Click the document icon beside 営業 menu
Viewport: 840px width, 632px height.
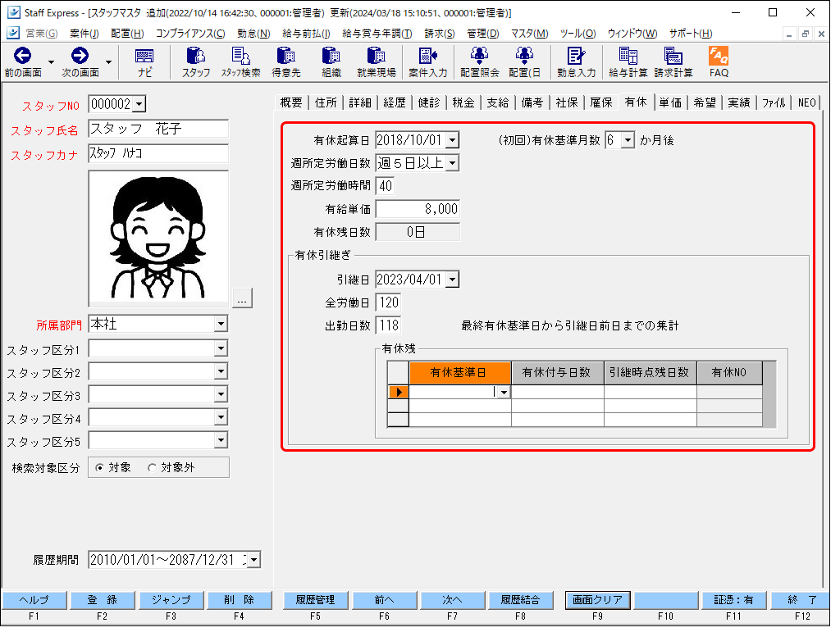[13, 33]
